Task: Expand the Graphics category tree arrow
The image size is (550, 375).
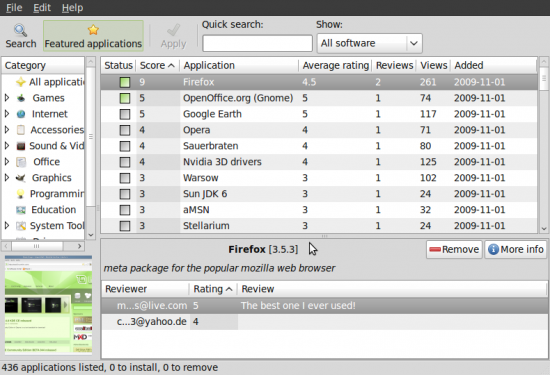Action: pos(7,178)
